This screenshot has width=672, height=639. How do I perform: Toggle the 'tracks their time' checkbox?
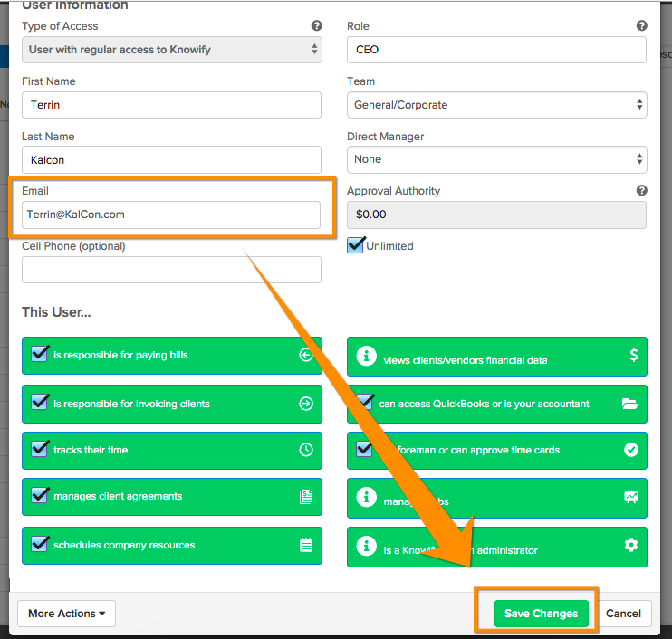40,449
